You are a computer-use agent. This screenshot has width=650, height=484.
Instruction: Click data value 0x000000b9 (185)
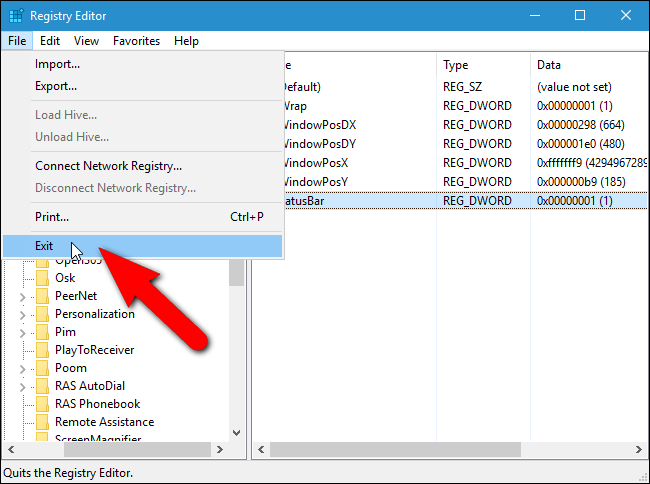point(581,182)
